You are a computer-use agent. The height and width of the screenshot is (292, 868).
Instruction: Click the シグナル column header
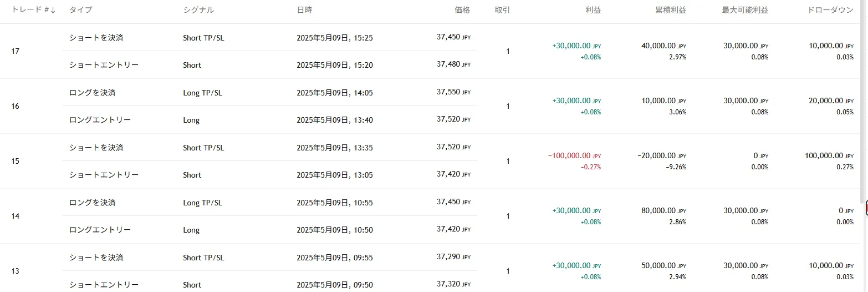pyautogui.click(x=198, y=10)
